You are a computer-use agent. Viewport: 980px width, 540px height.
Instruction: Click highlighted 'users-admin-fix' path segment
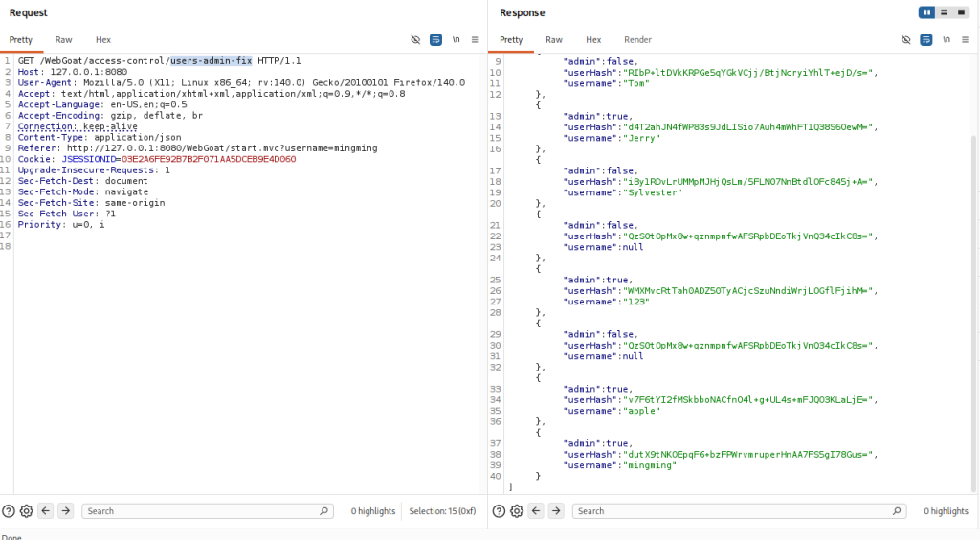point(212,60)
